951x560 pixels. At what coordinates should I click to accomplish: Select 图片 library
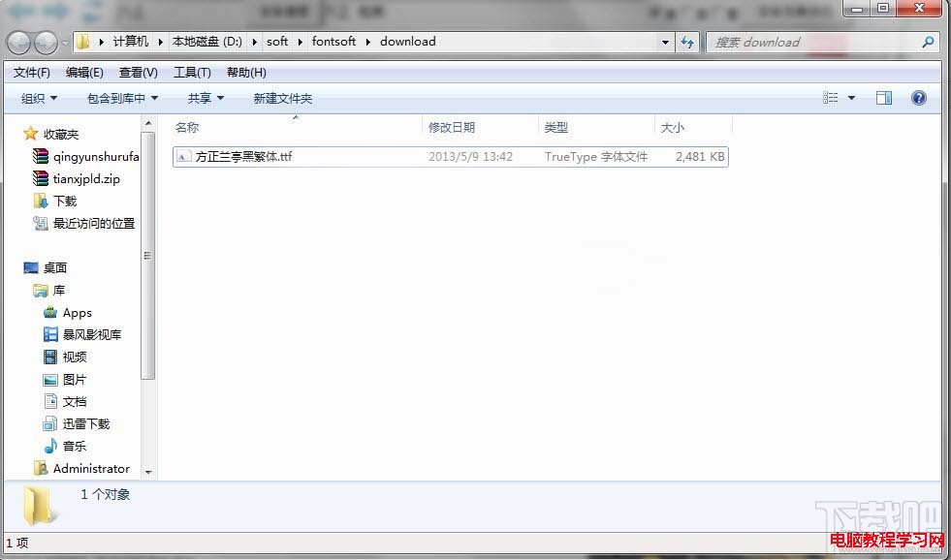click(75, 380)
